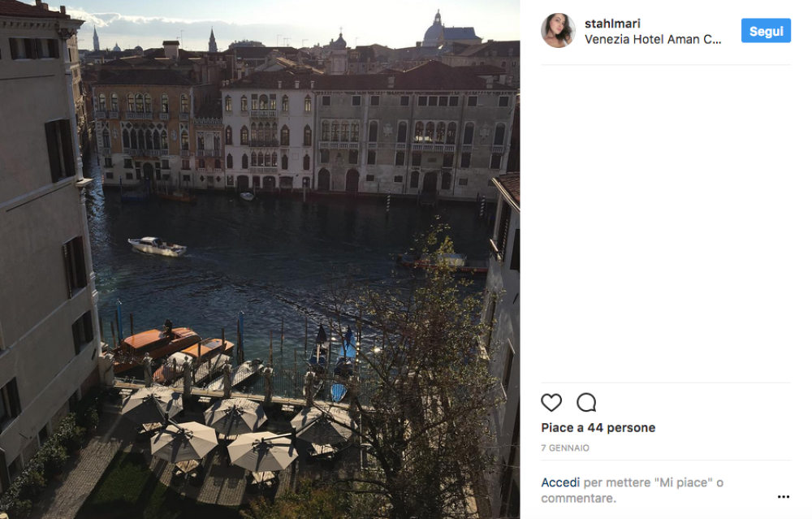Click the Accedi login link
Image resolution: width=812 pixels, height=519 pixels.
pos(560,482)
